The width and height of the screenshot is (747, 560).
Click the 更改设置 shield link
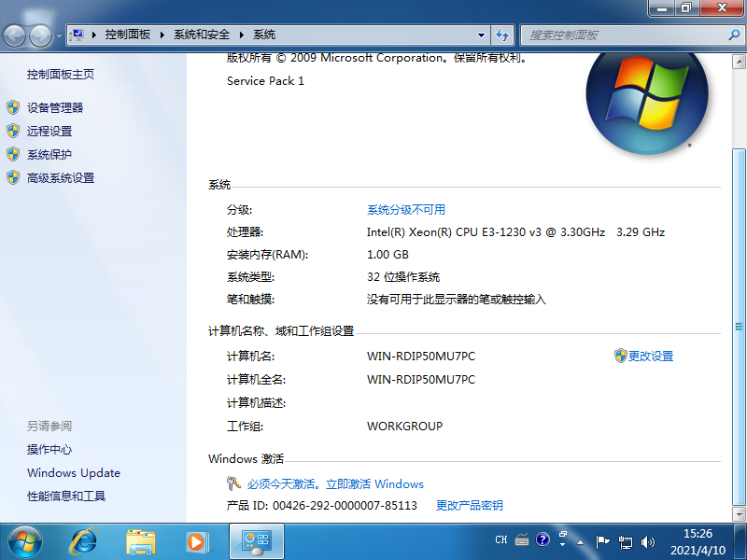pyautogui.click(x=650, y=357)
